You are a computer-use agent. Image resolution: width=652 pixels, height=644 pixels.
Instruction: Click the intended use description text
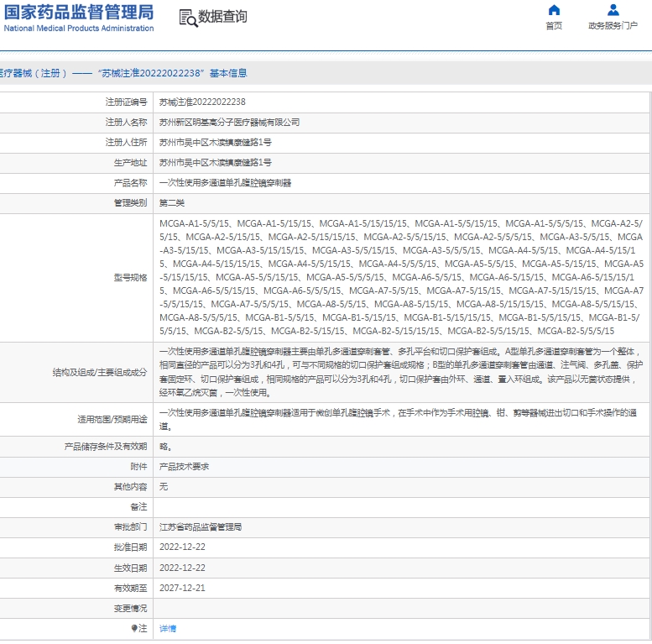[398, 419]
